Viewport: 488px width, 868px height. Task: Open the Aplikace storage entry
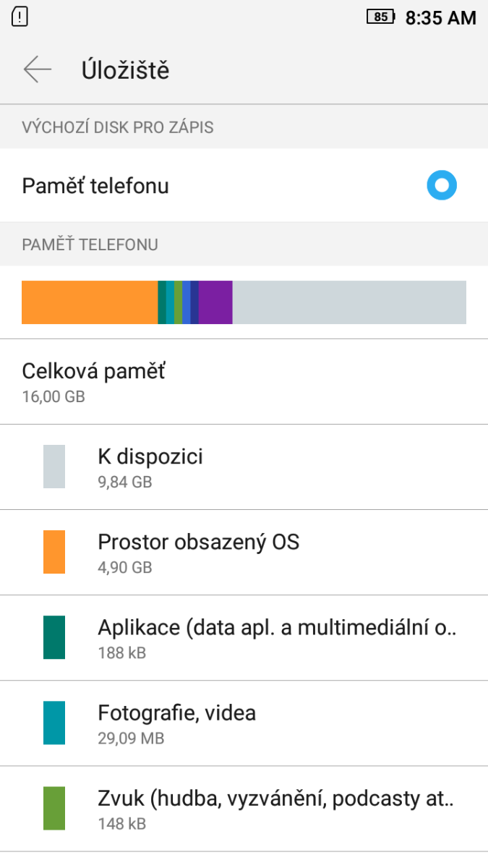pos(275,638)
